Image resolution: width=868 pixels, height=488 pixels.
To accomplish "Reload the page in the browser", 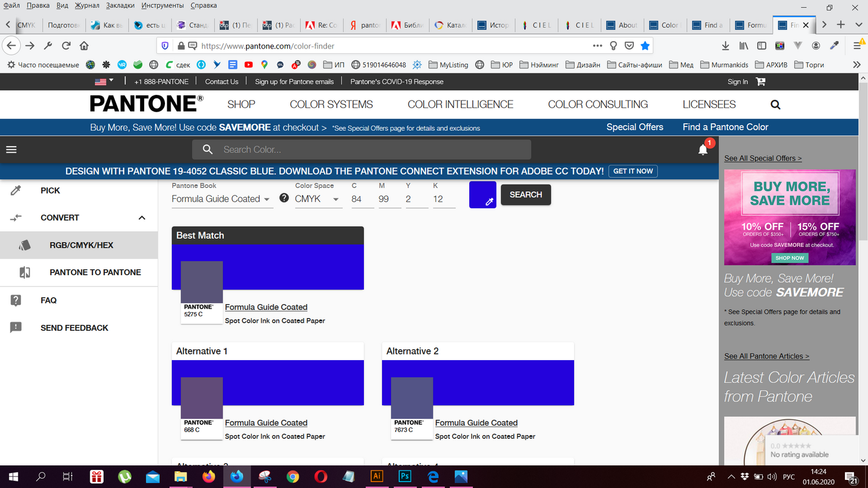I will click(x=66, y=46).
